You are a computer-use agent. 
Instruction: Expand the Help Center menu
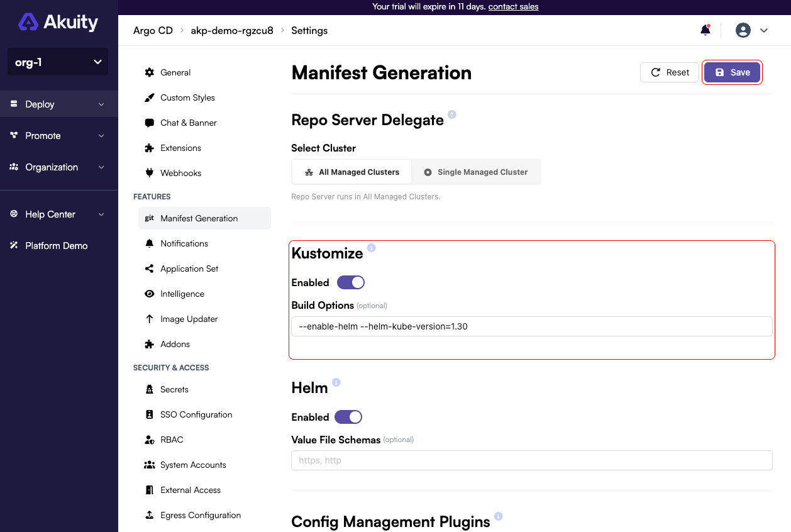coord(59,214)
